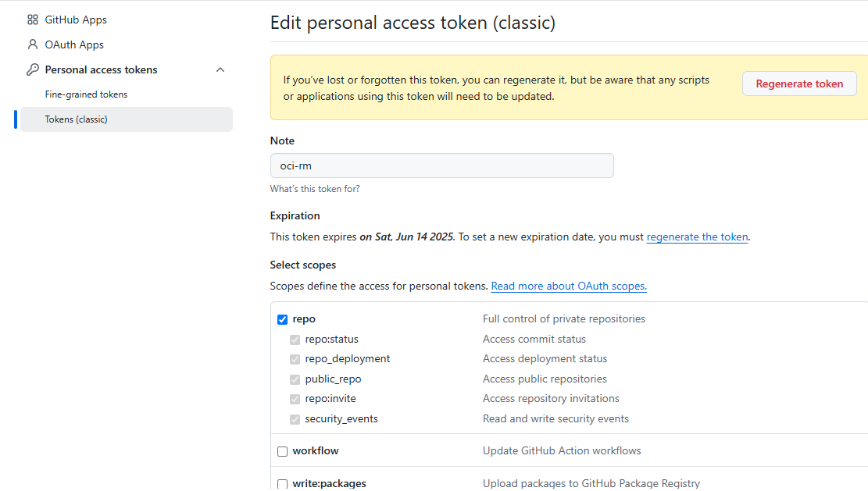868x491 pixels.
Task: Click the 'repo' scope label
Action: [304, 319]
